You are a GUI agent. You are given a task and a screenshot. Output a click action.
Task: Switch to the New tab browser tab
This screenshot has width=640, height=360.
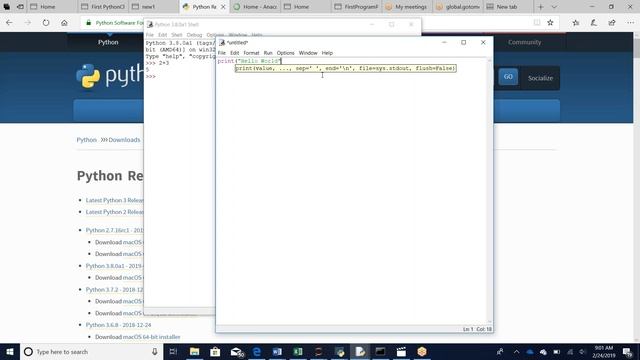pos(508,7)
